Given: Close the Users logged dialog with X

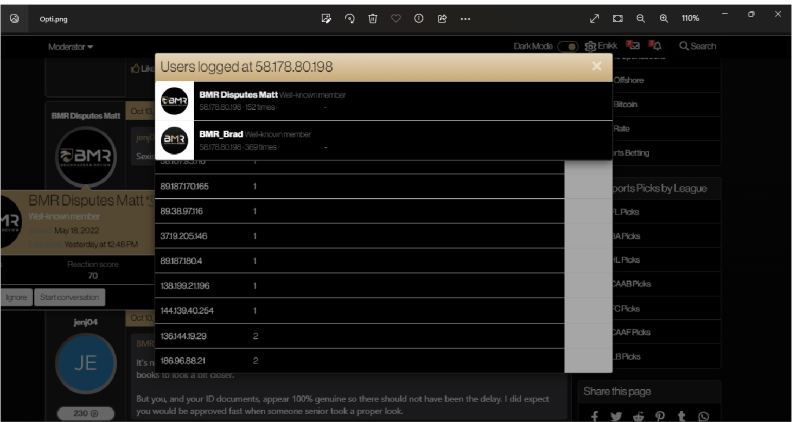Looking at the screenshot, I should (597, 66).
